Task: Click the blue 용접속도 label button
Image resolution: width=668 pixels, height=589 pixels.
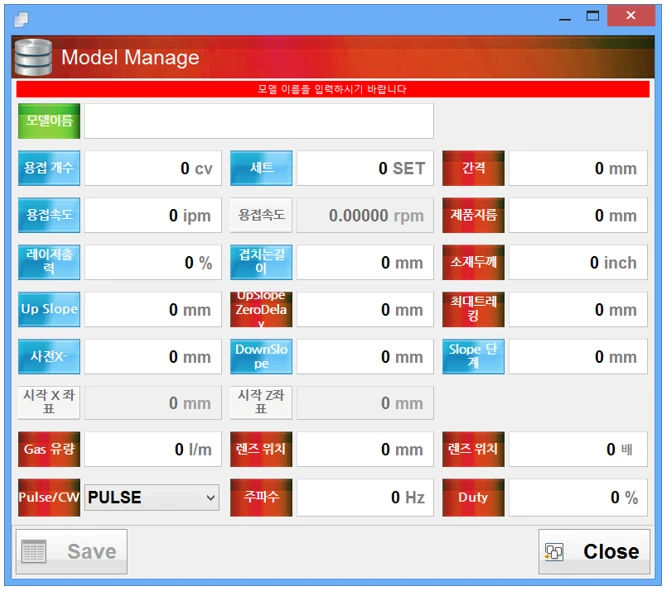Action: (49, 215)
